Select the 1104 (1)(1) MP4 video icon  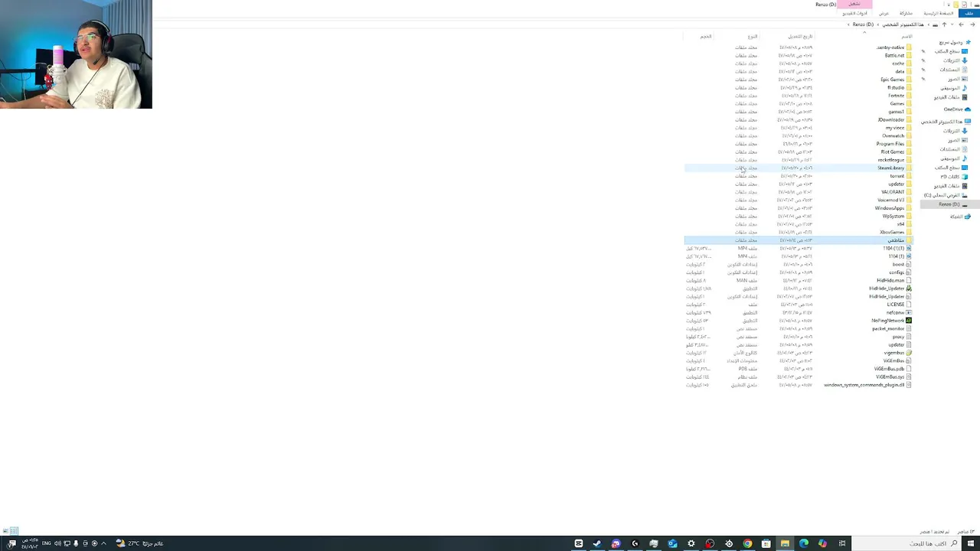(909, 248)
